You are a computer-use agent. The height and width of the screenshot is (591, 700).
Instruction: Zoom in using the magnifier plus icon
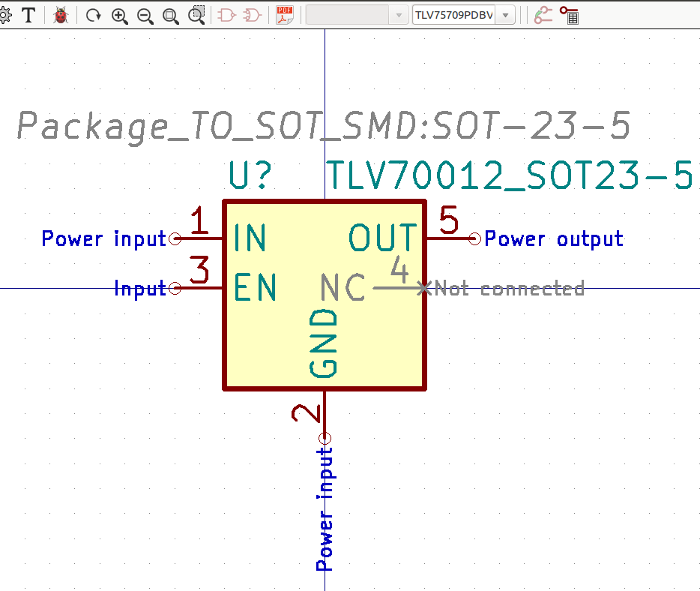click(x=119, y=15)
